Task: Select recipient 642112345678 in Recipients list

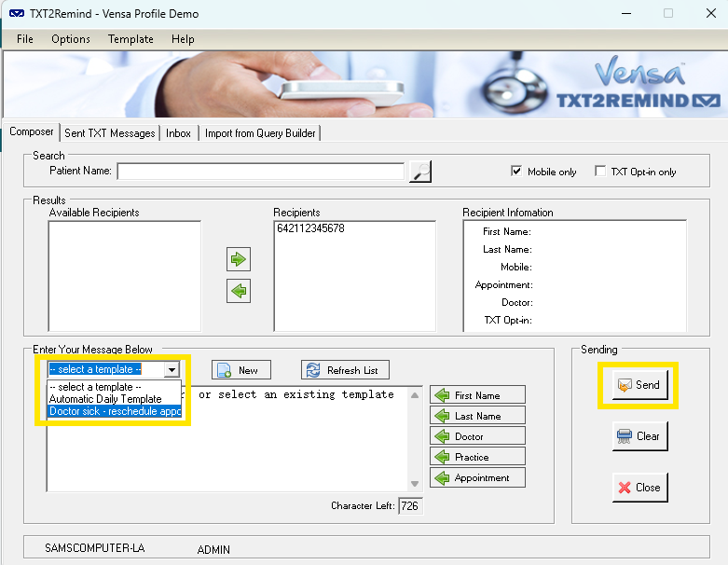Action: pos(310,227)
